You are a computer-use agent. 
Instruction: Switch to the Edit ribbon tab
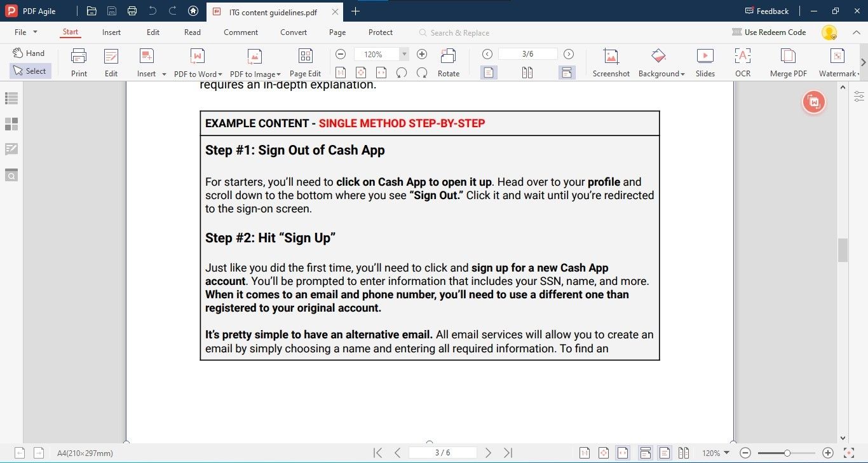[x=153, y=32]
